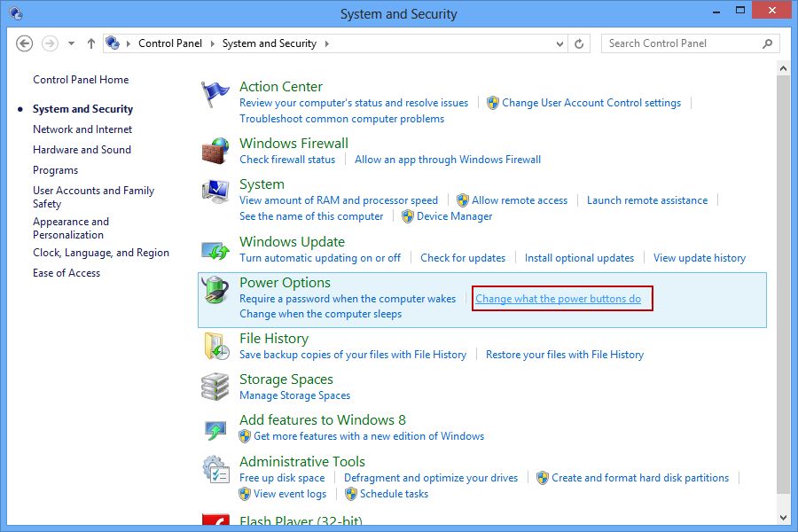
Task: Open User Accounts and Family Safety
Action: [x=94, y=197]
